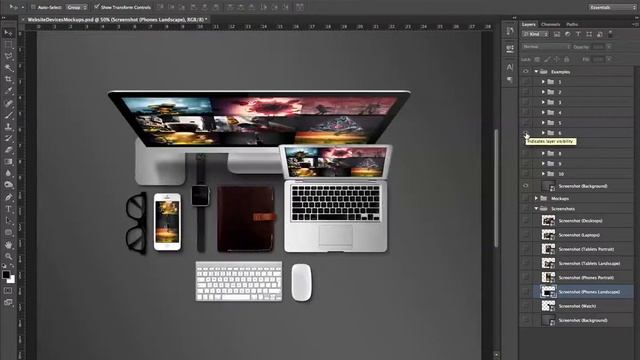The height and width of the screenshot is (360, 640).
Task: Open the blend mode Normal dropdown
Action: (546, 47)
